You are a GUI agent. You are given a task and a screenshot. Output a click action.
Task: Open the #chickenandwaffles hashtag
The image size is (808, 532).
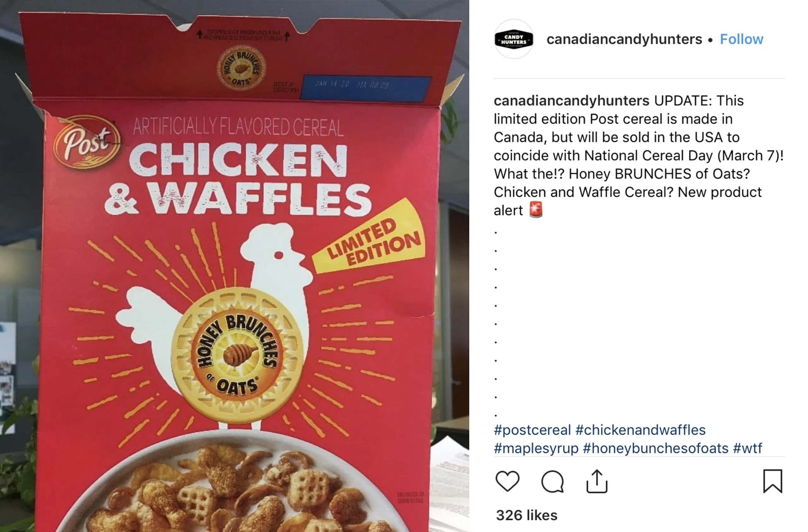(x=641, y=430)
